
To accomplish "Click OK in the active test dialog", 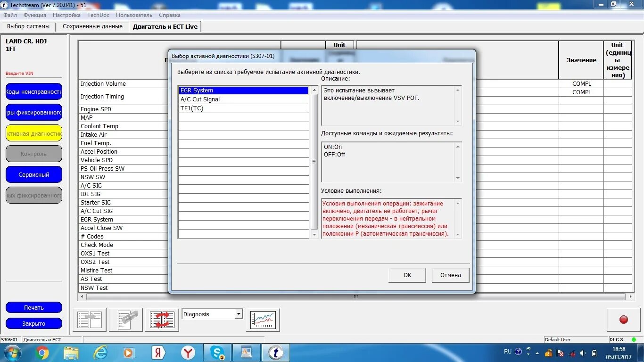I will 407,275.
